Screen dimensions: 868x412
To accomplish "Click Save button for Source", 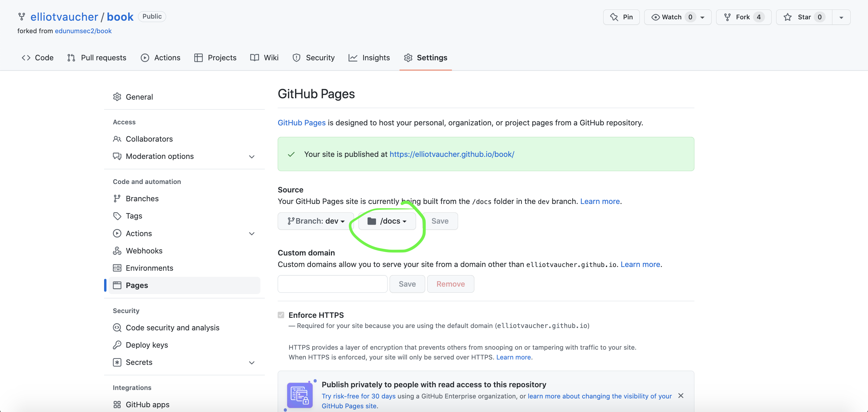I will [440, 221].
